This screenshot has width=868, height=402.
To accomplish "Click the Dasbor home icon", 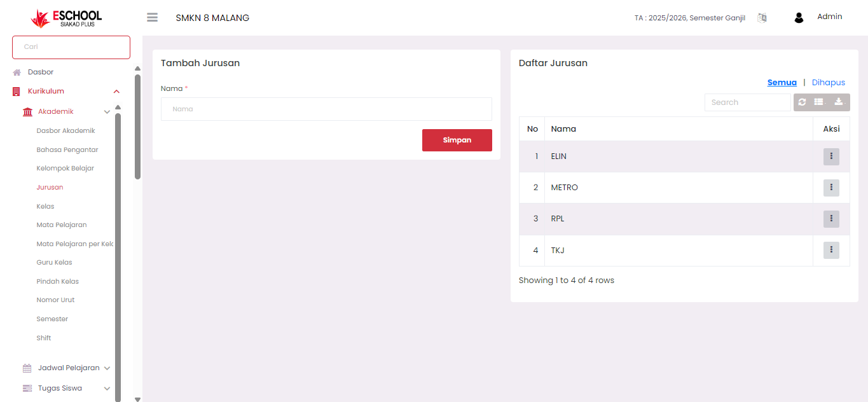I will (x=17, y=73).
